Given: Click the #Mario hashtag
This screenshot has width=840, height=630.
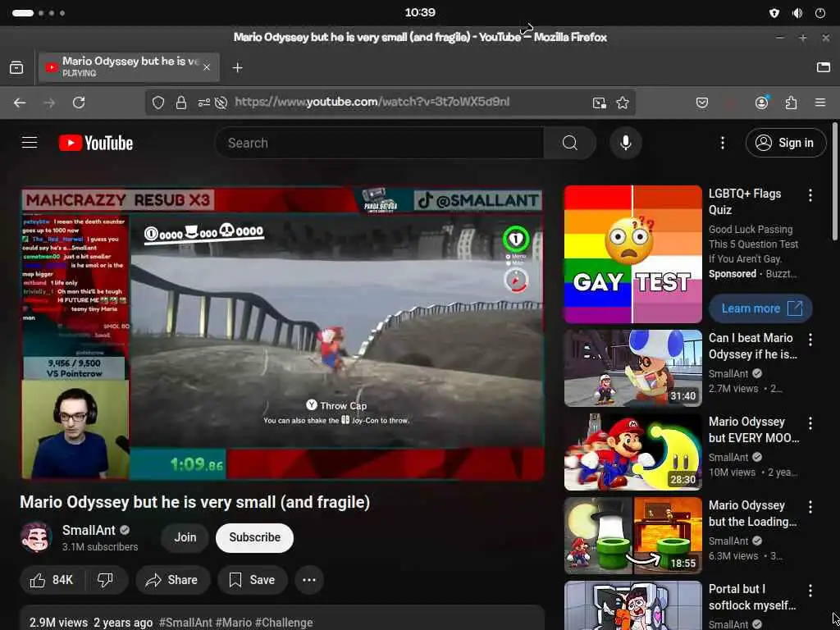Looking at the screenshot, I should click(x=234, y=623).
